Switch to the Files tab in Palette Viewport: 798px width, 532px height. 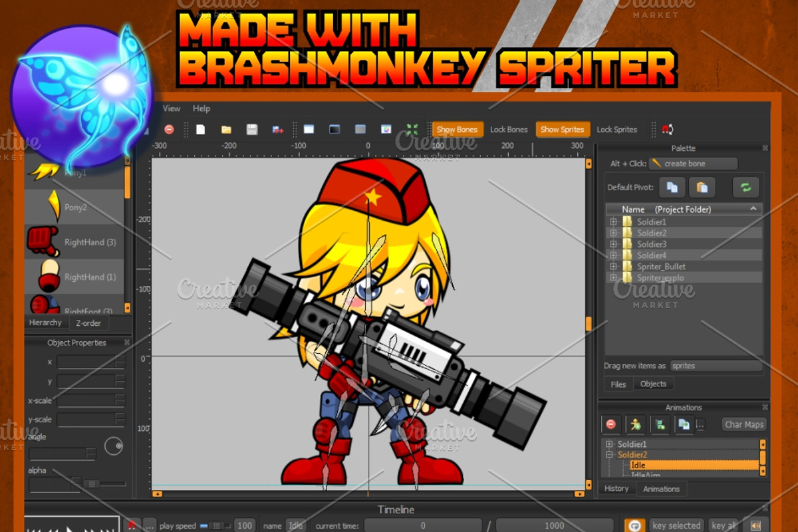(618, 384)
